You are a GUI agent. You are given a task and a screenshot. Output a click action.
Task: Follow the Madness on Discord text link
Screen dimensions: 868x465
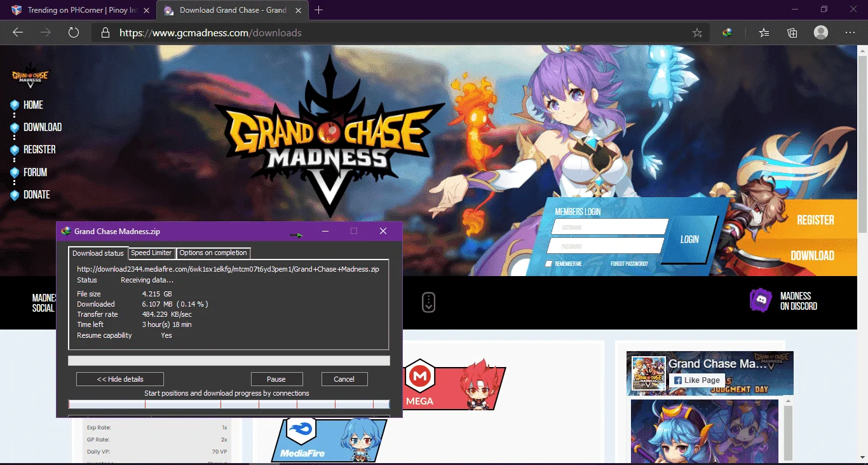[x=799, y=301]
